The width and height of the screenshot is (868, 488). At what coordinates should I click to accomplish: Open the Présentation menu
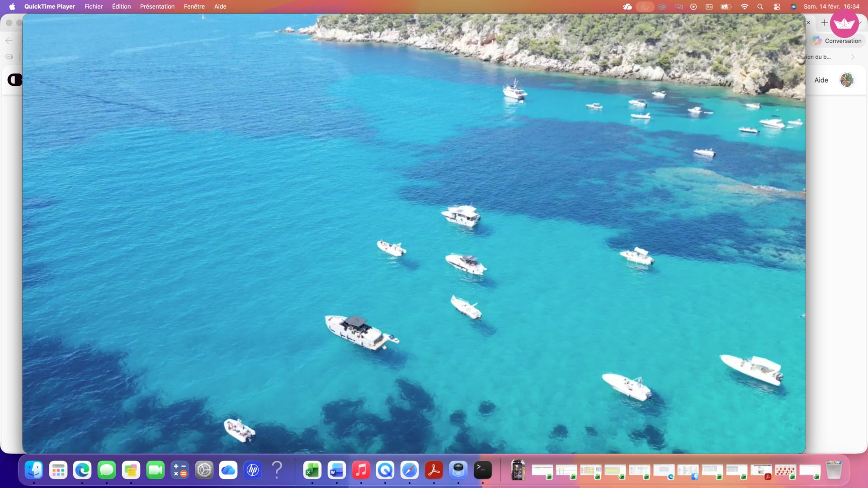157,7
